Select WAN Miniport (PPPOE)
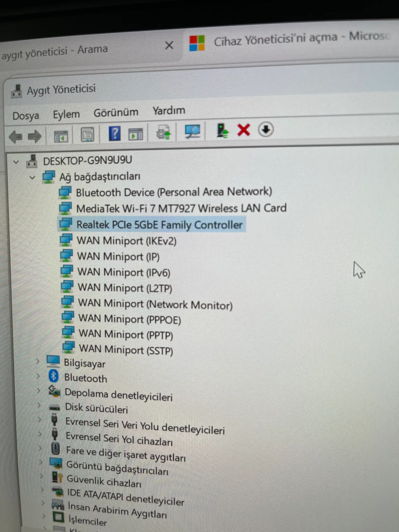The image size is (399, 532). pyautogui.click(x=130, y=319)
